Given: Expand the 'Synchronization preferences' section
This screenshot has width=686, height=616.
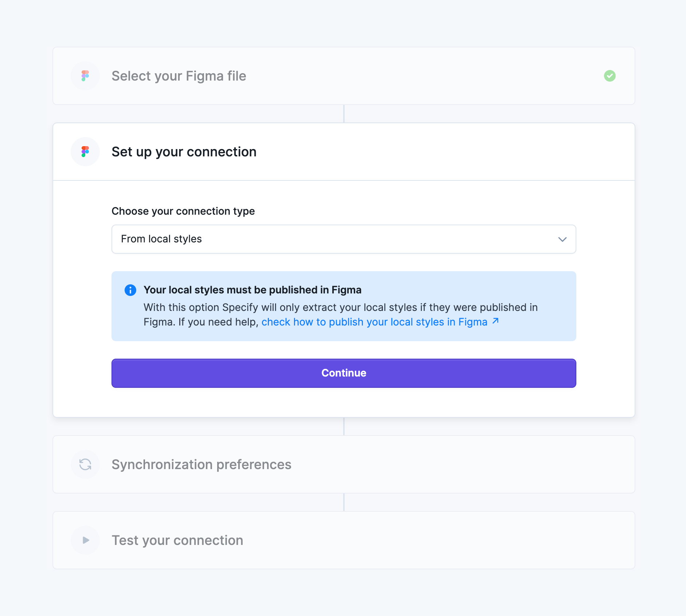Looking at the screenshot, I should pos(201,464).
